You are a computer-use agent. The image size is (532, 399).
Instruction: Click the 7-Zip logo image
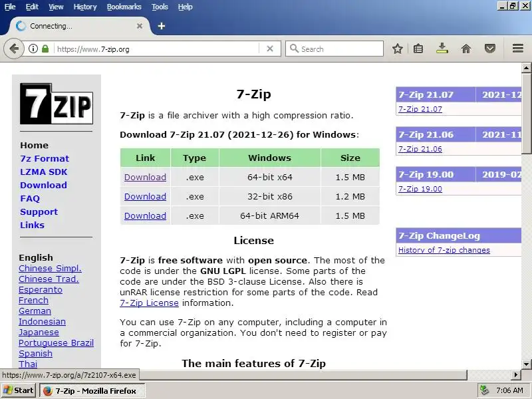coord(57,104)
